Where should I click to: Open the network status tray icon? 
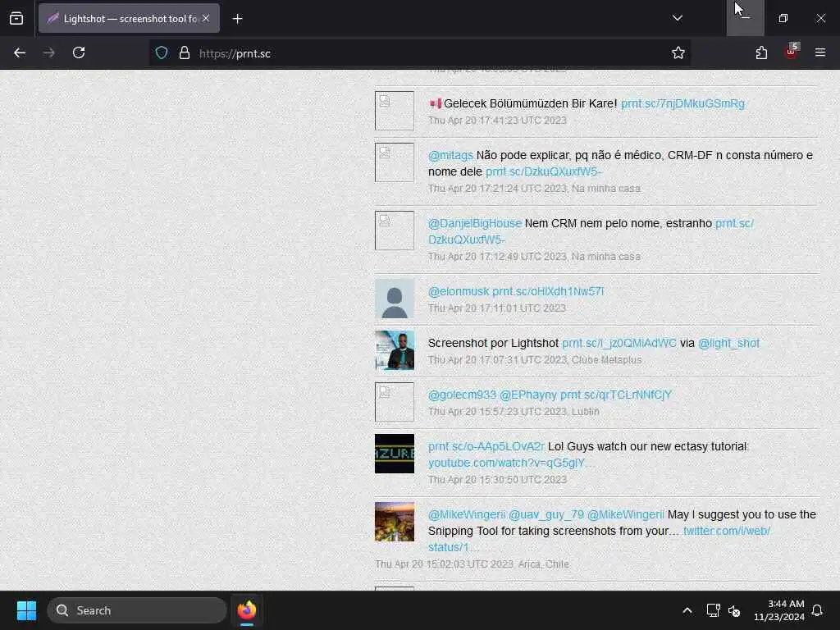pyautogui.click(x=713, y=610)
